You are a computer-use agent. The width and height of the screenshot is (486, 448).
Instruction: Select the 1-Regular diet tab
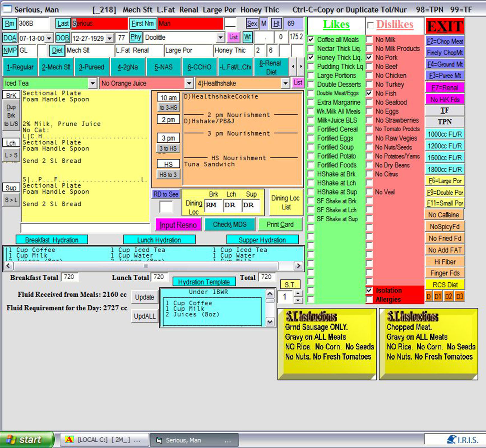click(20, 67)
